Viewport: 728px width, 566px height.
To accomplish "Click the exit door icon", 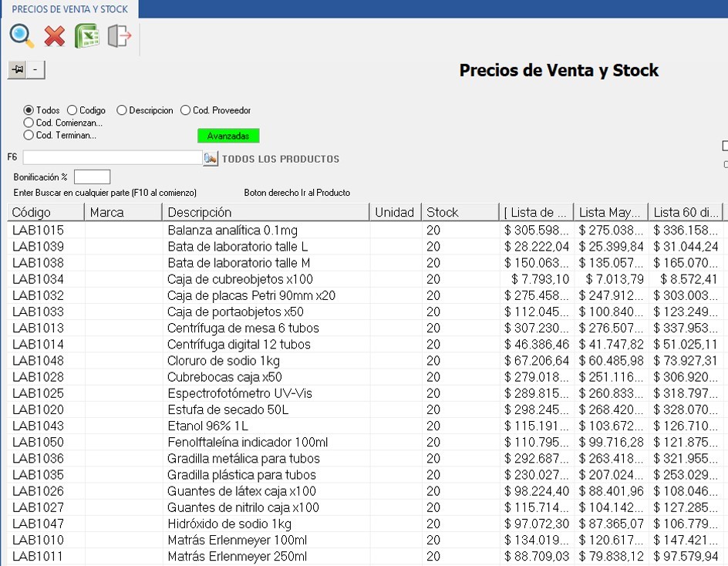I will point(120,35).
